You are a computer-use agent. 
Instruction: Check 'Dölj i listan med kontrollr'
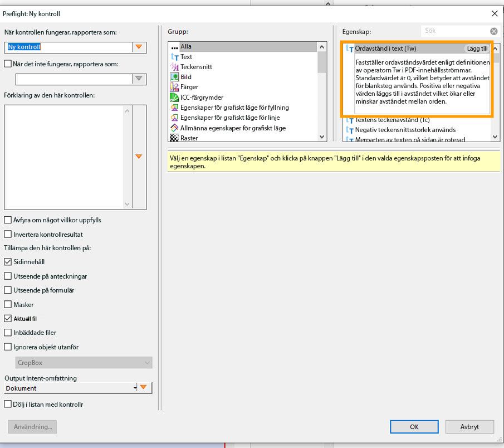point(8,405)
